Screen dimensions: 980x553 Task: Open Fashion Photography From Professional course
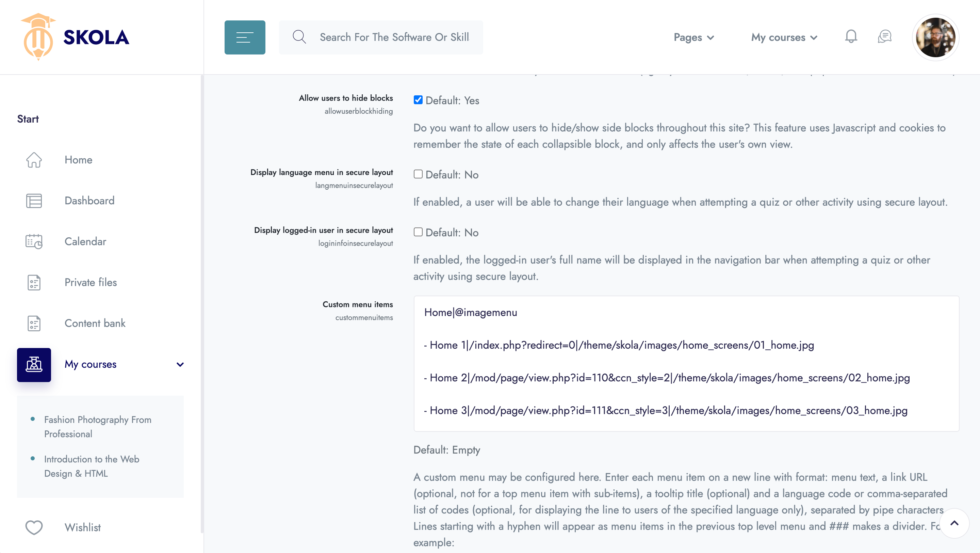97,427
